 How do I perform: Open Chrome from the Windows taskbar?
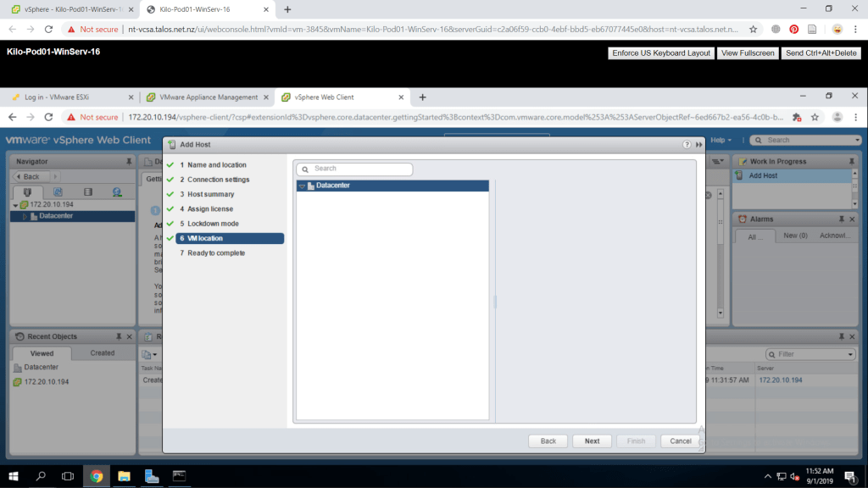[96, 476]
